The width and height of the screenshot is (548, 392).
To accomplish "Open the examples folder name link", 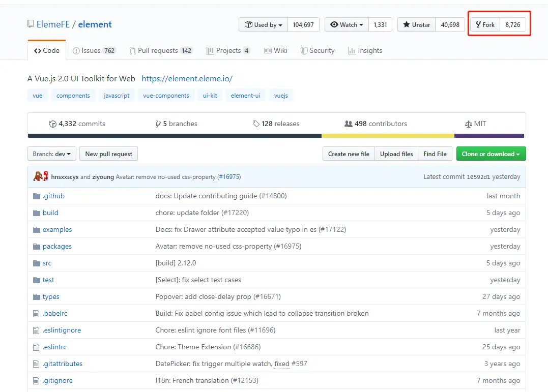I will (x=57, y=229).
